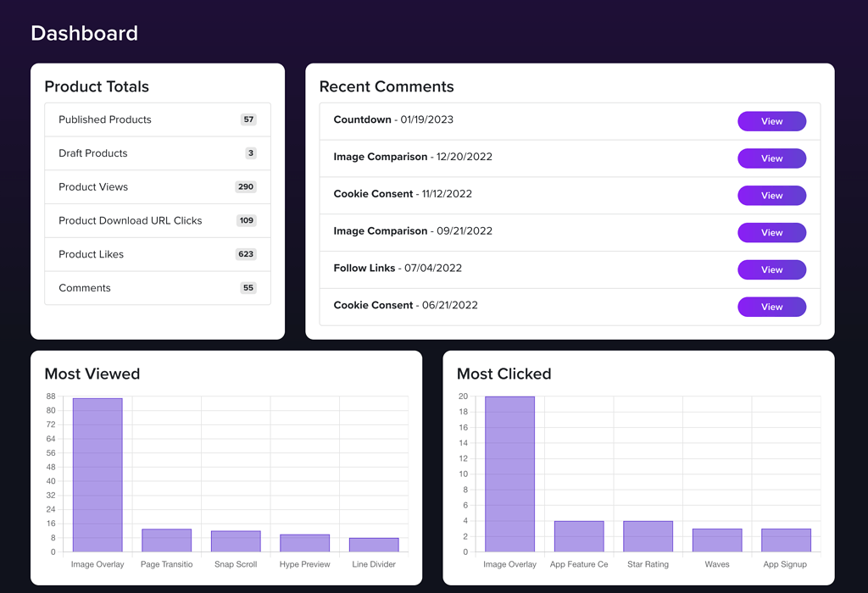Select the Comments totals row
This screenshot has width=868, height=593.
click(157, 288)
